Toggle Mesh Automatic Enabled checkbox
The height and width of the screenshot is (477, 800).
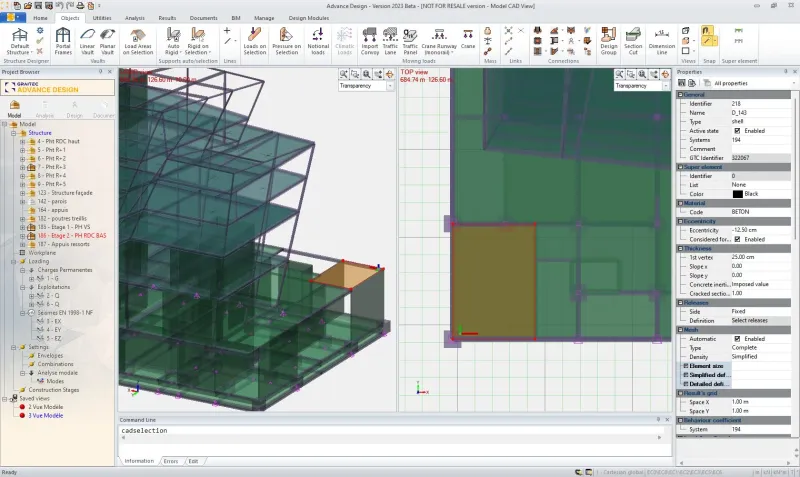737,339
